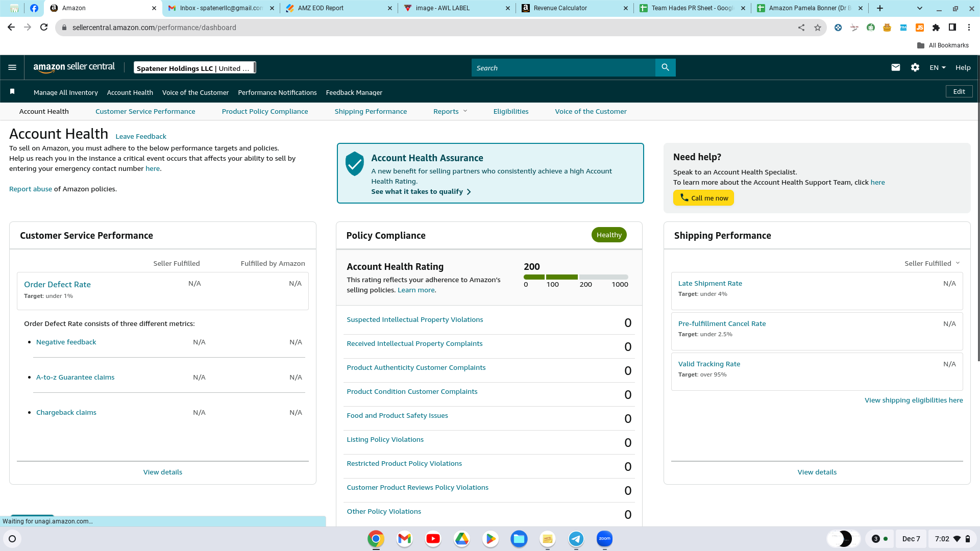Expand the Reports dropdown menu

point(450,111)
